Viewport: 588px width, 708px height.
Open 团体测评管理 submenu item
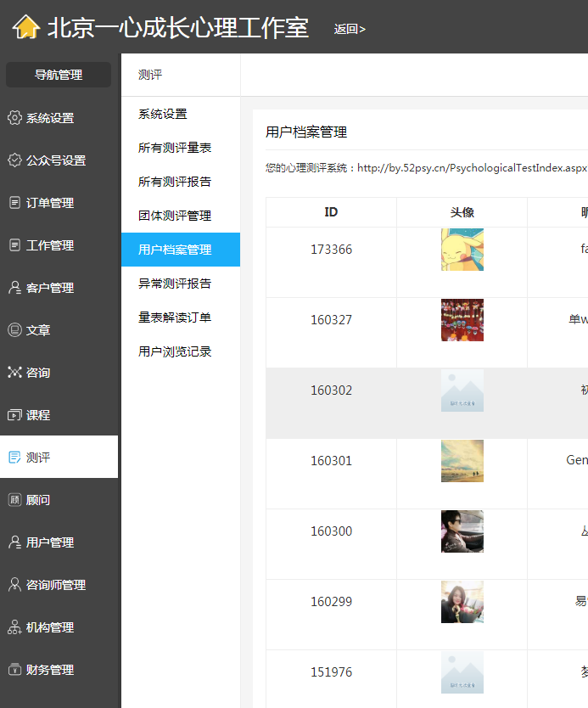175,216
